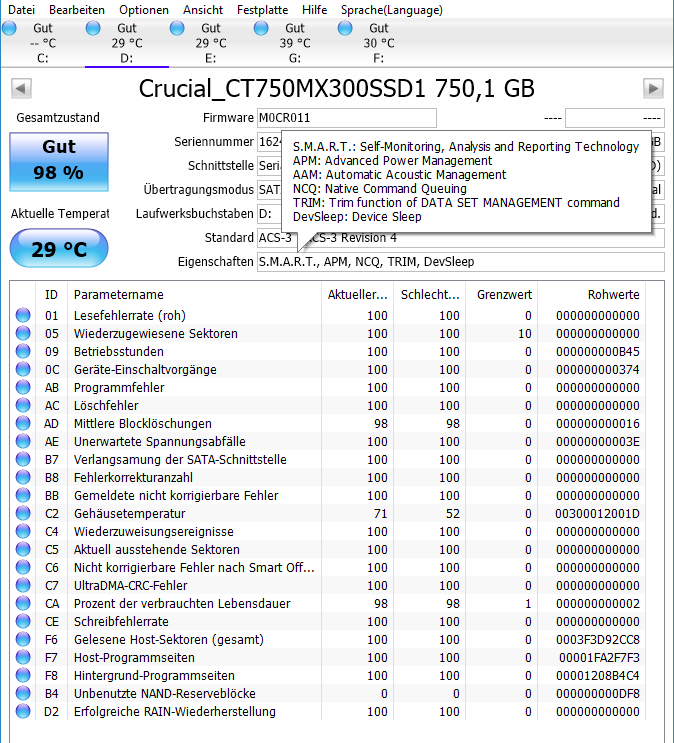Click the Eigenschaften features field
The image size is (674, 743).
point(461,262)
